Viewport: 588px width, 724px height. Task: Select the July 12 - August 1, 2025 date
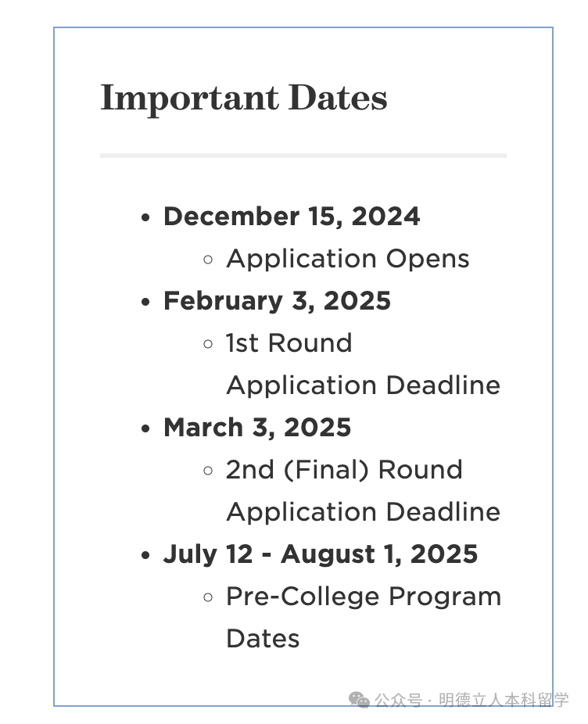321,554
